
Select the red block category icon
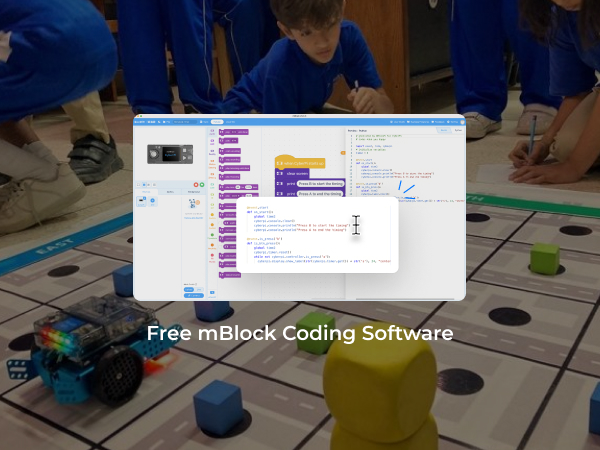212,257
